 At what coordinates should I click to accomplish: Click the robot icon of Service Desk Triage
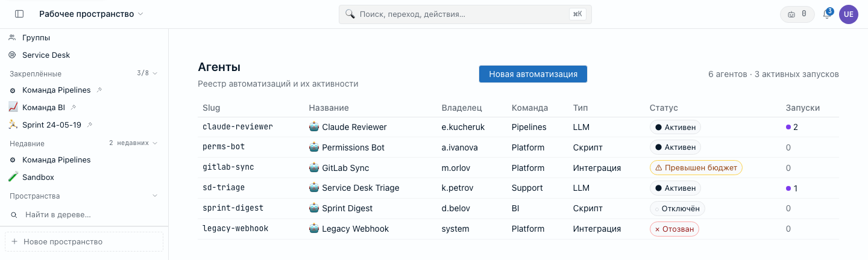314,188
